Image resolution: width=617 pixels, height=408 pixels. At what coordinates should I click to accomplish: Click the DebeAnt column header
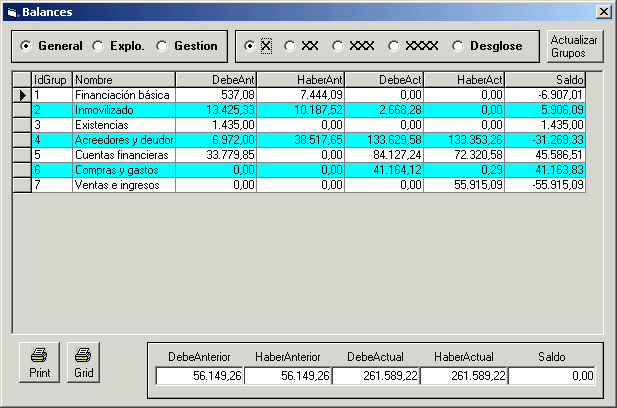tap(215, 79)
